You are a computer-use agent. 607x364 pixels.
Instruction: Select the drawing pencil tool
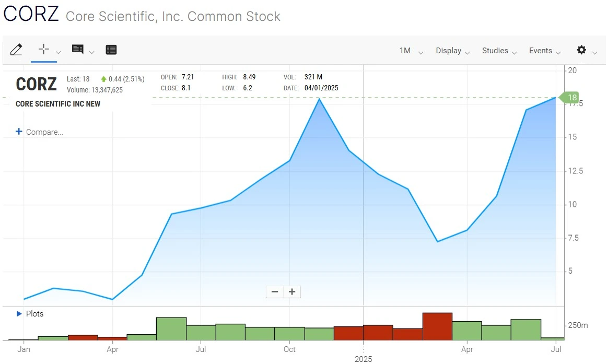pyautogui.click(x=16, y=50)
